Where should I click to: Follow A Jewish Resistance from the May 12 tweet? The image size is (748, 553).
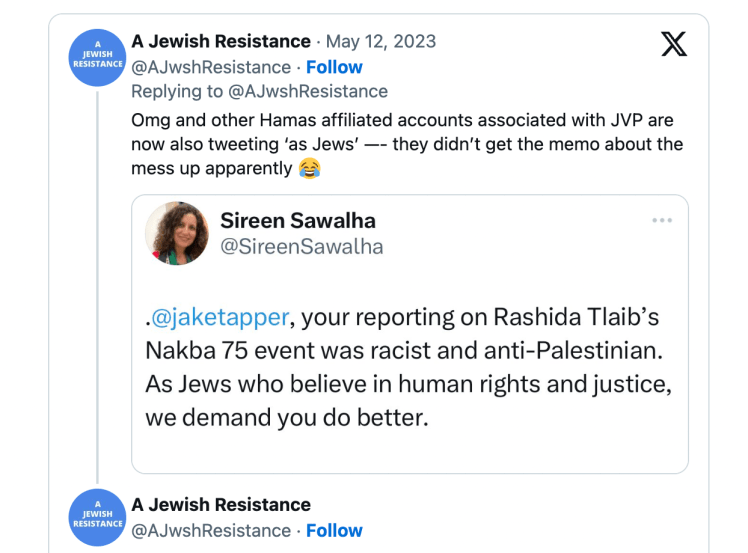click(x=334, y=67)
